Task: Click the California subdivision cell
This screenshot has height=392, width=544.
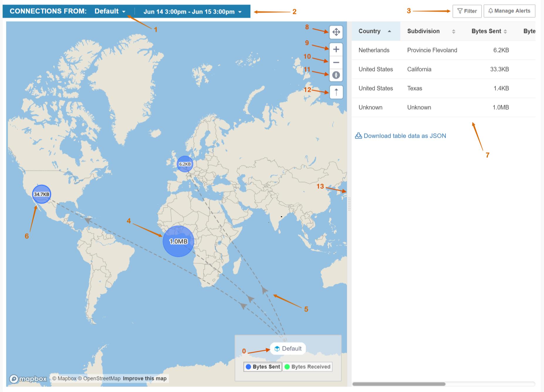Action: [419, 69]
